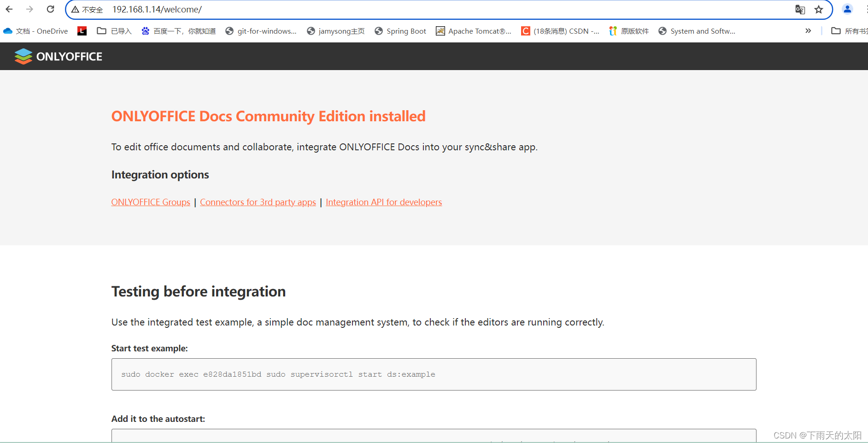This screenshot has height=444, width=868.
Task: Reload the current page
Action: coord(51,9)
